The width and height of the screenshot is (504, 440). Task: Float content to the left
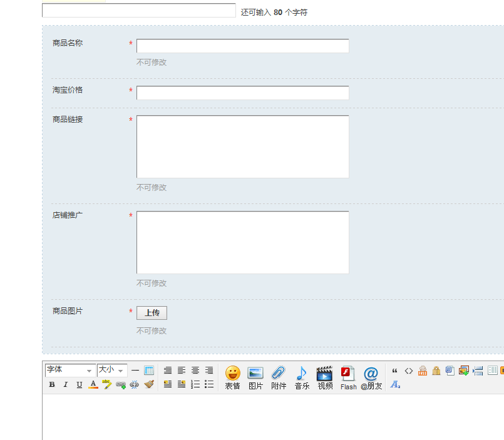click(167, 384)
